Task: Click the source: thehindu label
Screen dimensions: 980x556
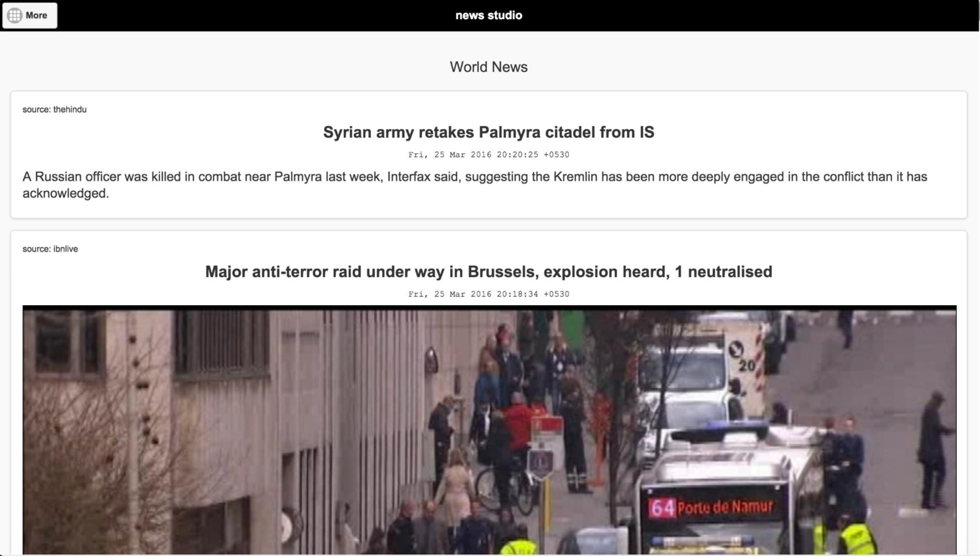Action: [54, 109]
